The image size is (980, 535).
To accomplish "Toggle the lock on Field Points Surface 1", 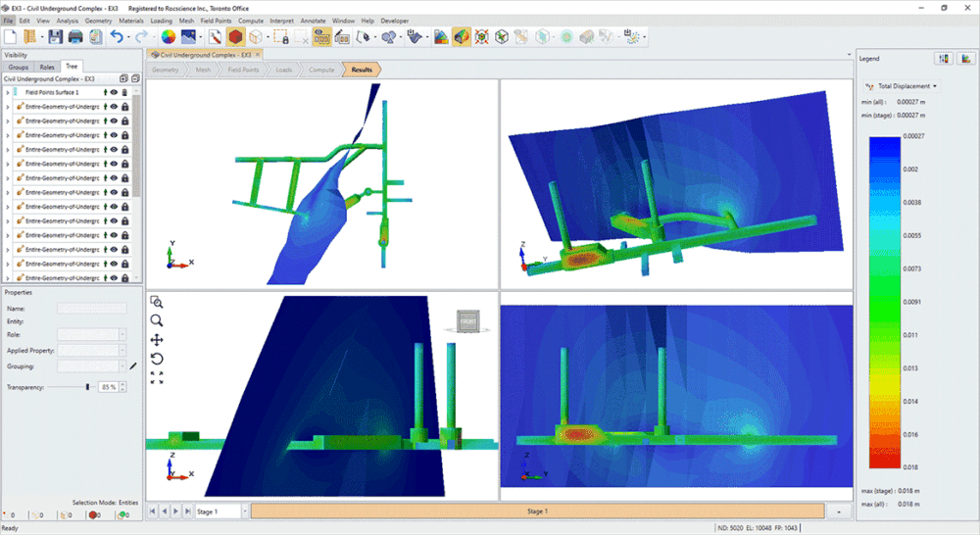I will click(125, 92).
